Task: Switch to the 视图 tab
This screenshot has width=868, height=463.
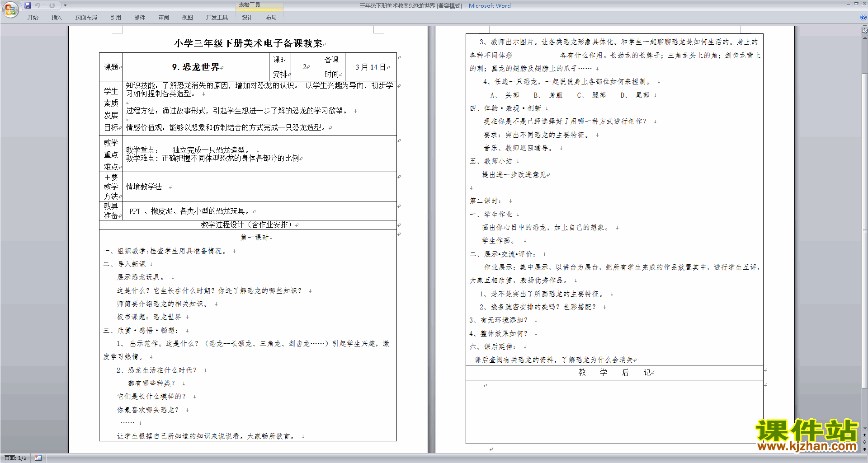Action: (x=188, y=17)
